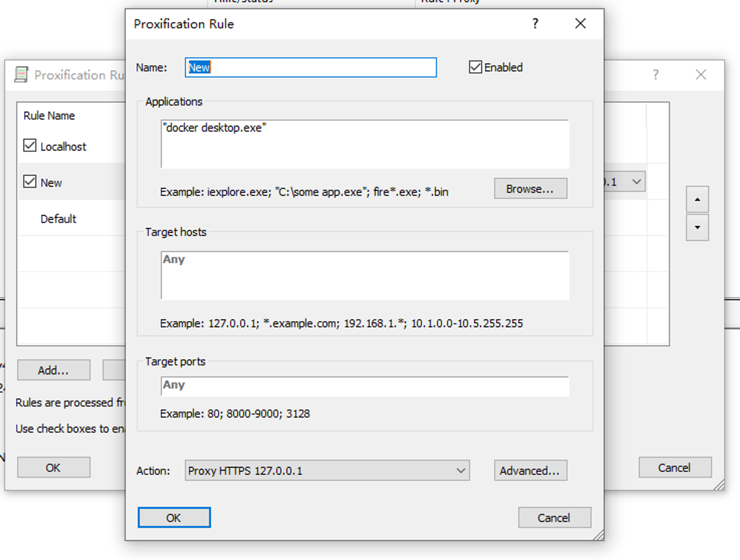Image resolution: width=740 pixels, height=560 pixels.
Task: Click the Proxification Rules scroll icon in background window
Action: pos(22,74)
